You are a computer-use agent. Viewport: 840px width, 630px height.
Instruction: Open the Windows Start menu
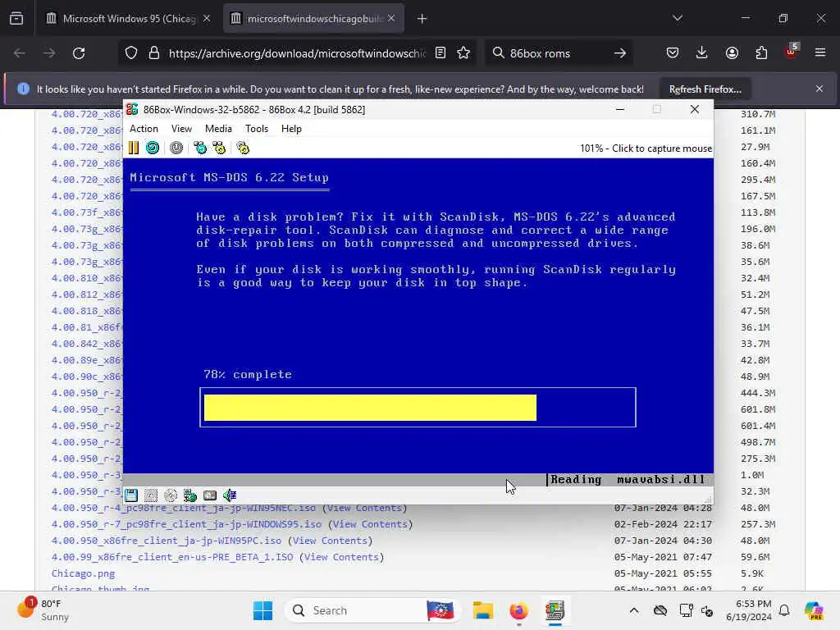pos(262,610)
